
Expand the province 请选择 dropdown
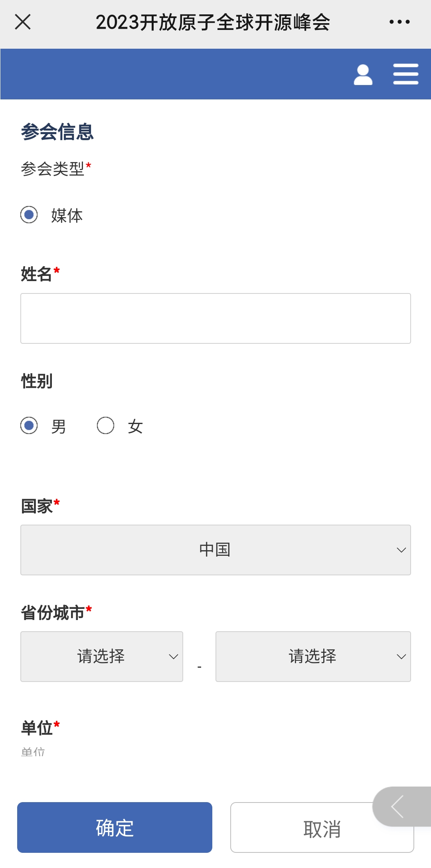coord(102,656)
